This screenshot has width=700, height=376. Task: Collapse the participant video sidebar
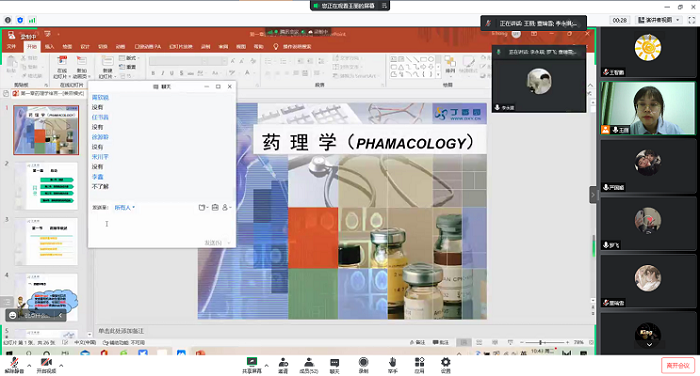pos(593,195)
